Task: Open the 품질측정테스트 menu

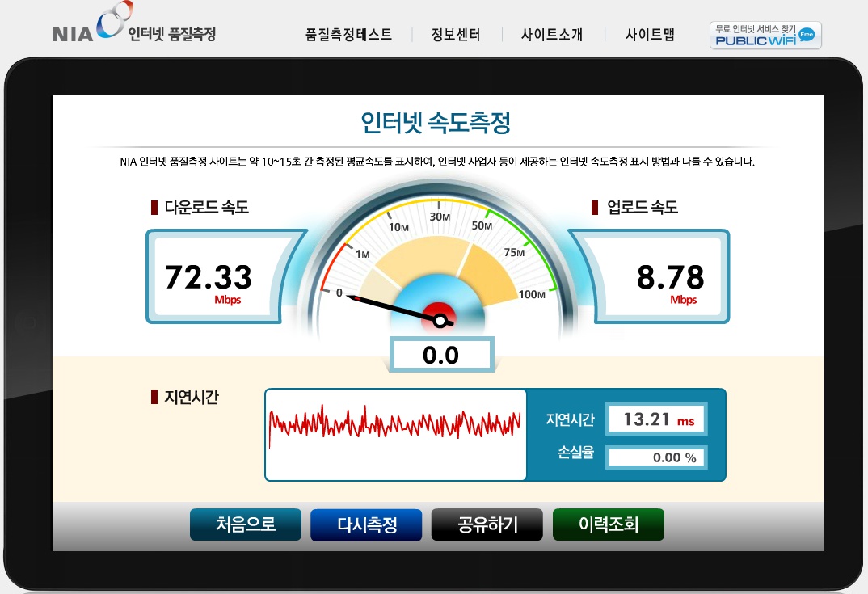Action: click(x=349, y=35)
